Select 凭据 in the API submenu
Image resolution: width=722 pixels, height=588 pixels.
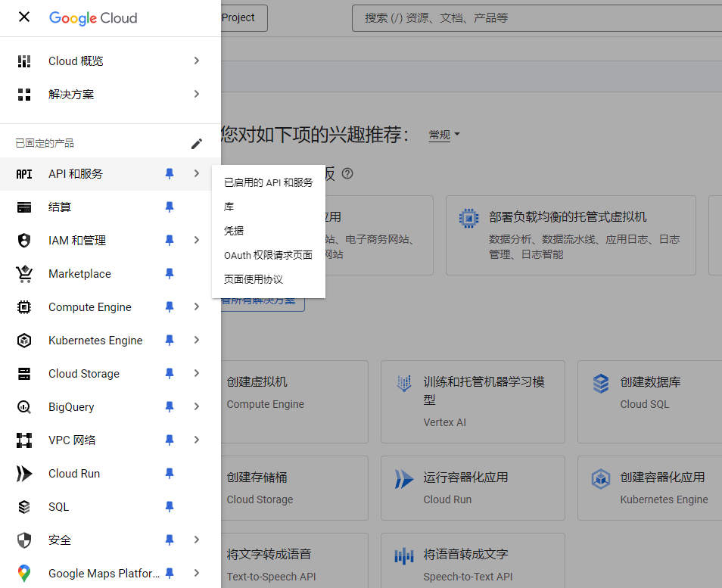pyautogui.click(x=269, y=231)
